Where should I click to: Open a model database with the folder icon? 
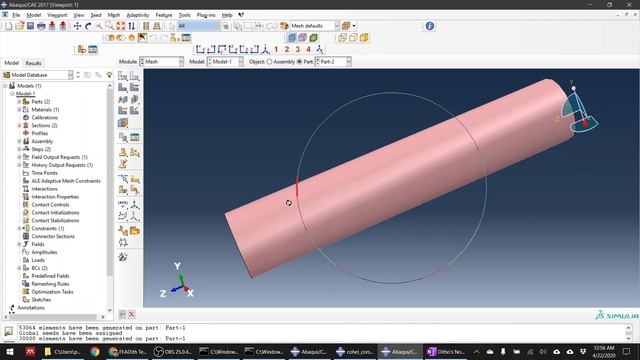(x=19, y=26)
